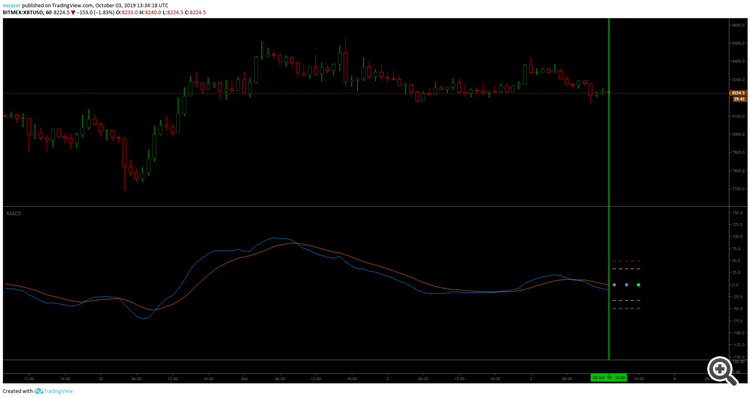750x398 pixels.
Task: Click the BITMEX:XBTUSD symbol label
Action: (x=22, y=12)
